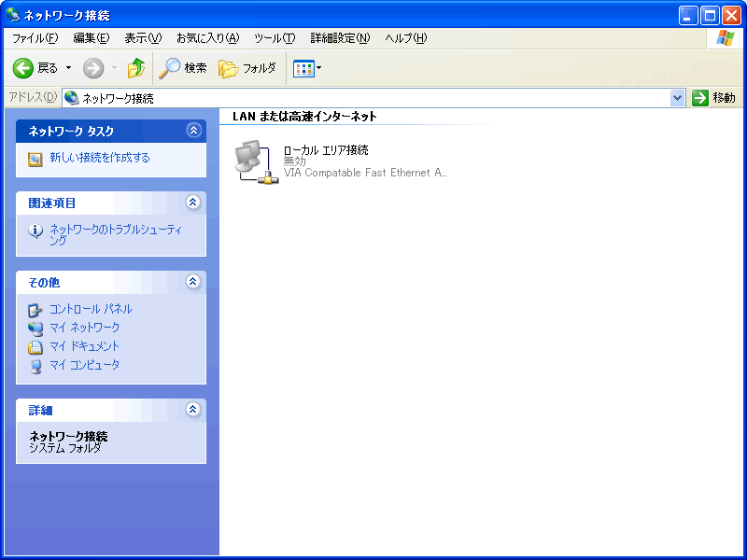Click the Forward arrow toolbar button
Image resolution: width=747 pixels, height=560 pixels.
click(x=93, y=68)
